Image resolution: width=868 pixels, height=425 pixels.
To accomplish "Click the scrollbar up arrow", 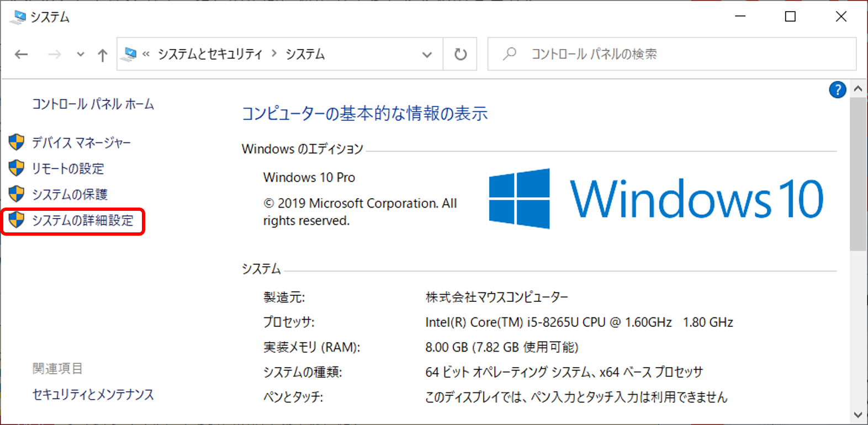I will point(858,88).
